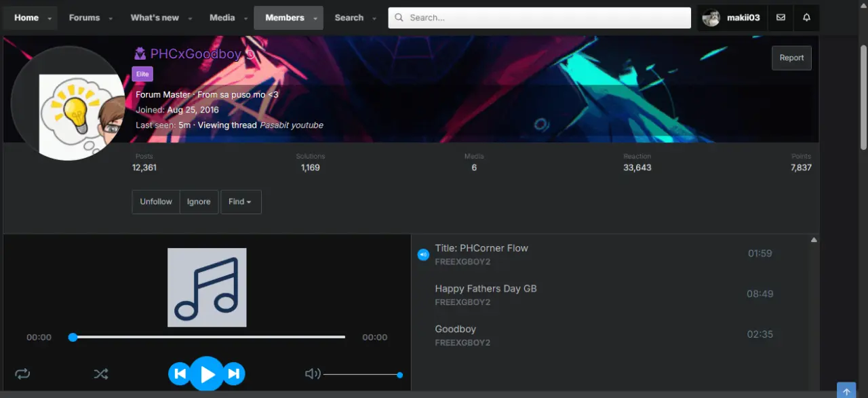Click the PHCxGoodboy username
Viewport: 868px width, 398px height.
tap(195, 54)
